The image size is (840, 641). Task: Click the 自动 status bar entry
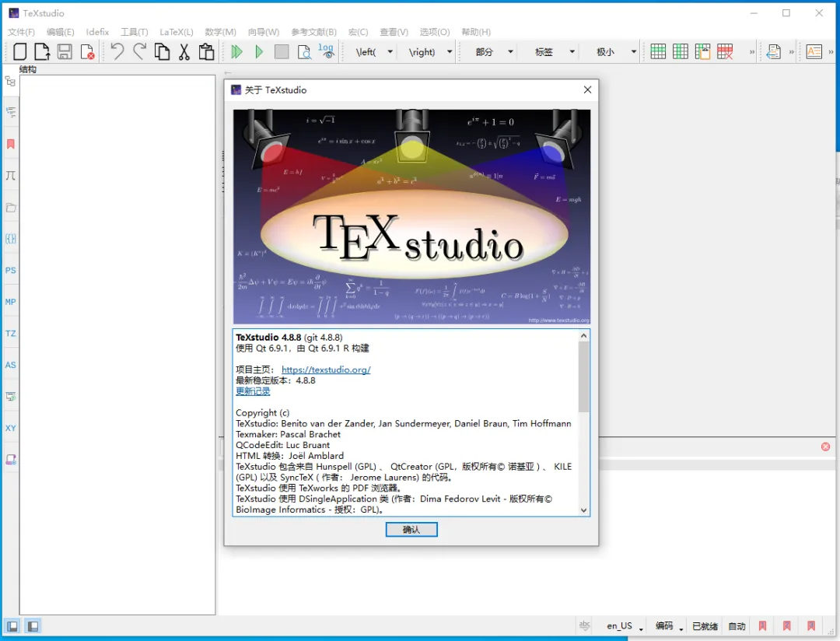pyautogui.click(x=737, y=626)
